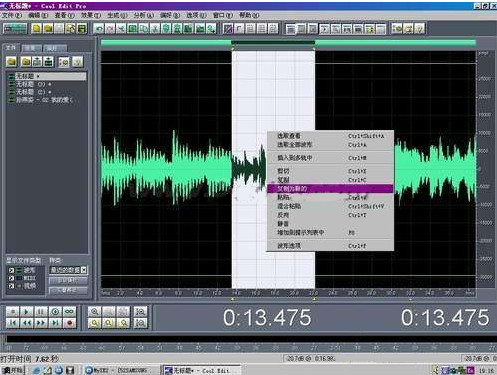Click the Go to end transport button
Image resolution: width=497 pixels, height=375 pixels.
tap(55, 323)
